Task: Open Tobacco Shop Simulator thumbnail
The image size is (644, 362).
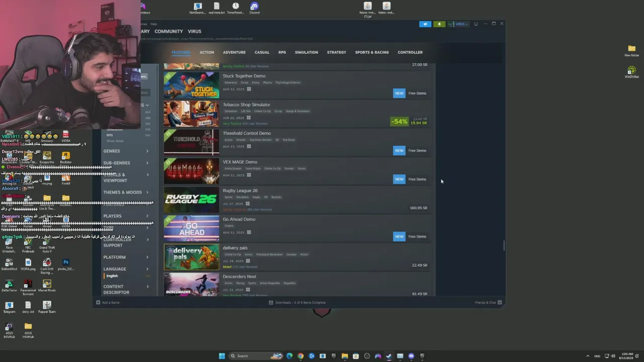Action: tap(191, 114)
